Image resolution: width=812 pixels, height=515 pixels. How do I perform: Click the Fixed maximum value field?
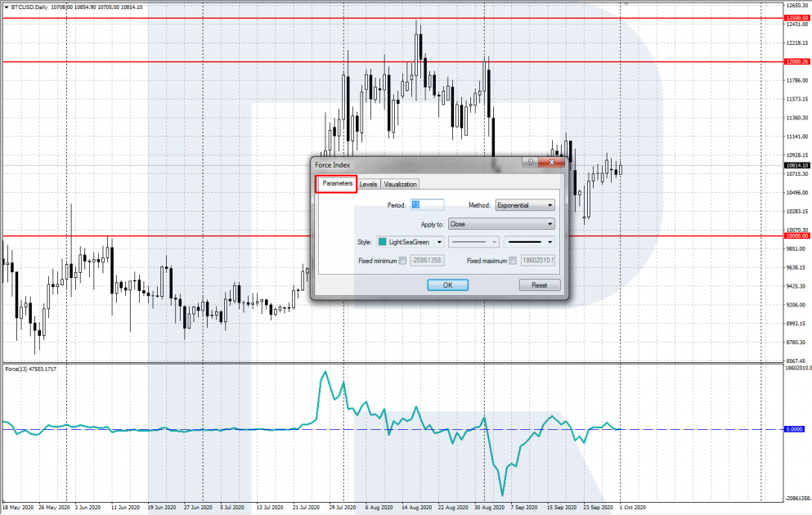point(537,261)
